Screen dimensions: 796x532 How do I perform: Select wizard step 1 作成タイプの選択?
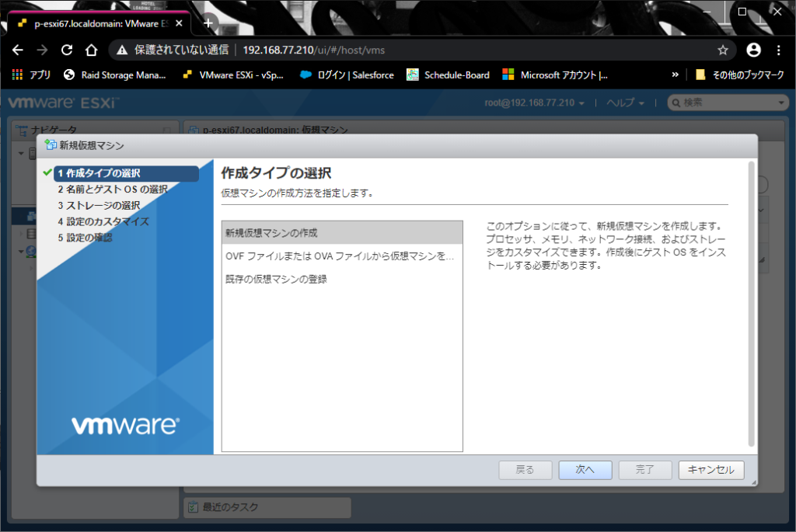pos(125,173)
